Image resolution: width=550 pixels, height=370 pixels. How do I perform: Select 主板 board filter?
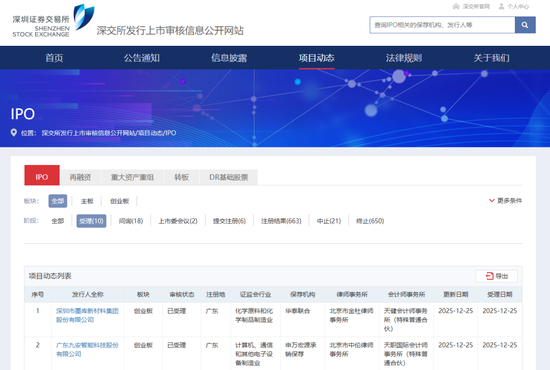coord(87,201)
